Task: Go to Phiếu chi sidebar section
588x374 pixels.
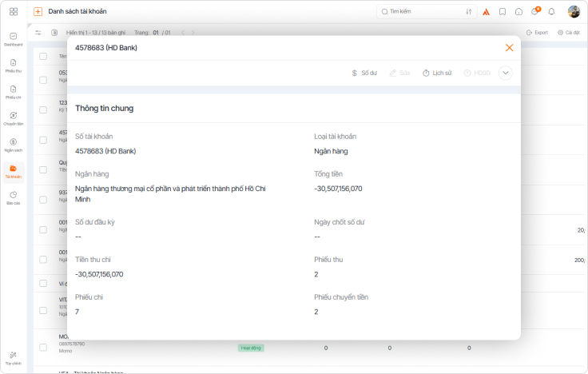Action: click(14, 92)
